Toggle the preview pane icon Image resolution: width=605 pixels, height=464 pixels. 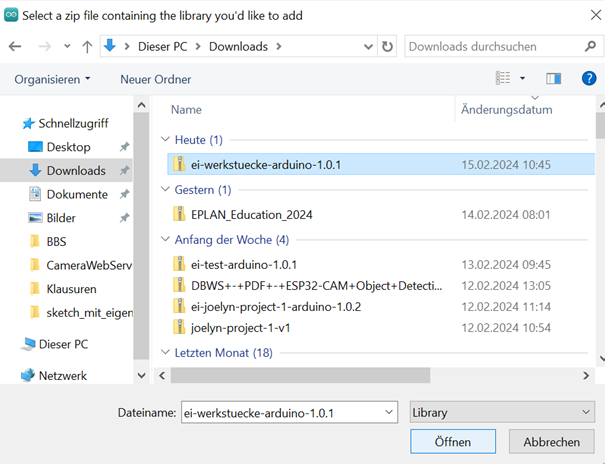pos(553,78)
